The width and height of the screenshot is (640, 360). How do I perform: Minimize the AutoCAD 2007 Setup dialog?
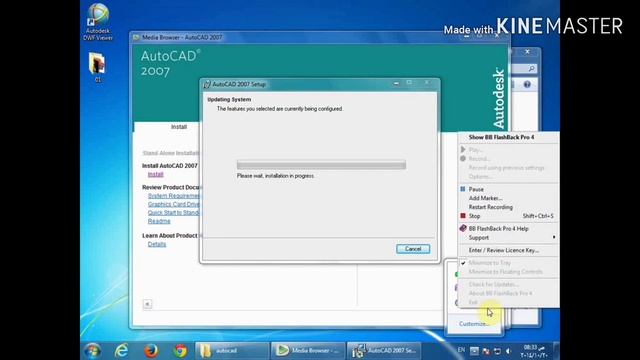[x=396, y=83]
